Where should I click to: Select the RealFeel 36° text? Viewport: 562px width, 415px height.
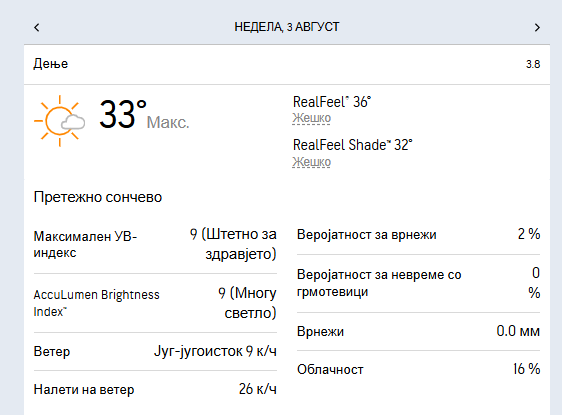point(332,102)
